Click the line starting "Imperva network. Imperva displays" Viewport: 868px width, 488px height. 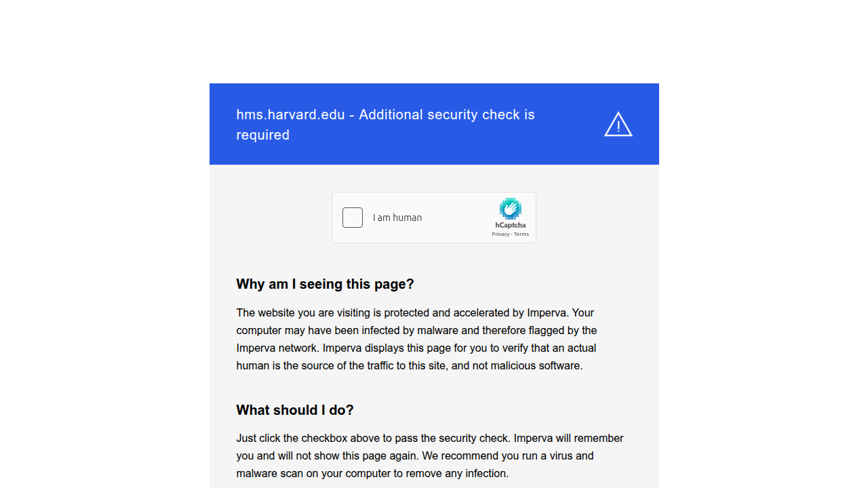coord(416,348)
